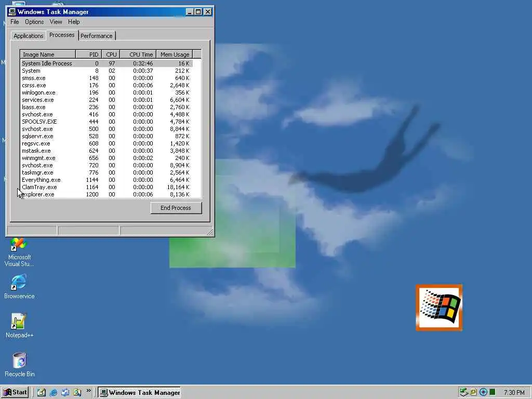Select the csrss.exe process
Image resolution: width=532 pixels, height=399 pixels.
(x=106, y=86)
